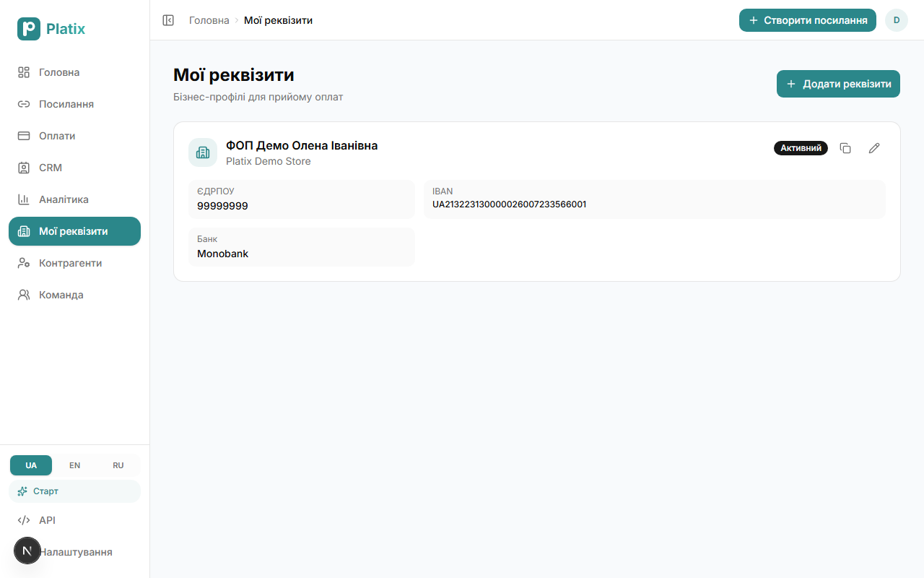This screenshot has width=924, height=578.
Task: Open Налаштування settings
Action: [x=75, y=552]
